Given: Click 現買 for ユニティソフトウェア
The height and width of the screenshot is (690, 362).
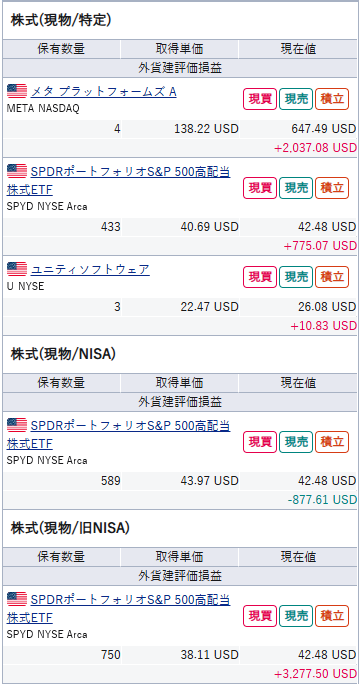Looking at the screenshot, I should pyautogui.click(x=260, y=277).
